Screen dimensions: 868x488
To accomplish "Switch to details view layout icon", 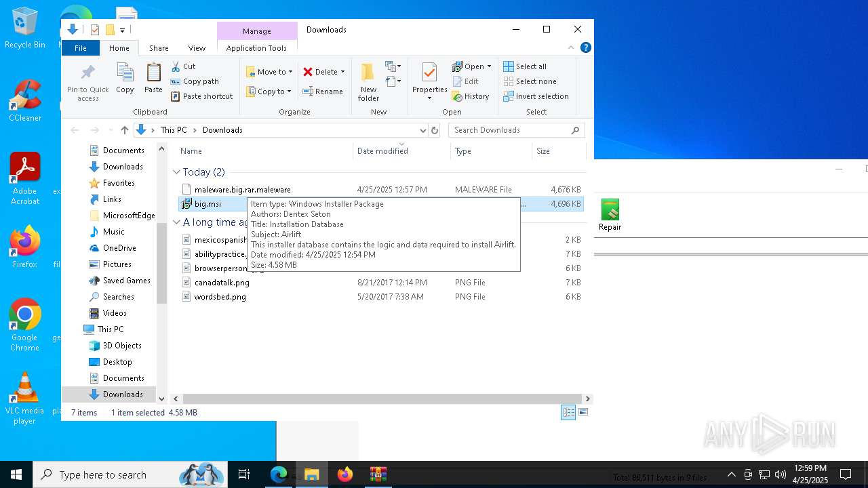I will pyautogui.click(x=568, y=412).
